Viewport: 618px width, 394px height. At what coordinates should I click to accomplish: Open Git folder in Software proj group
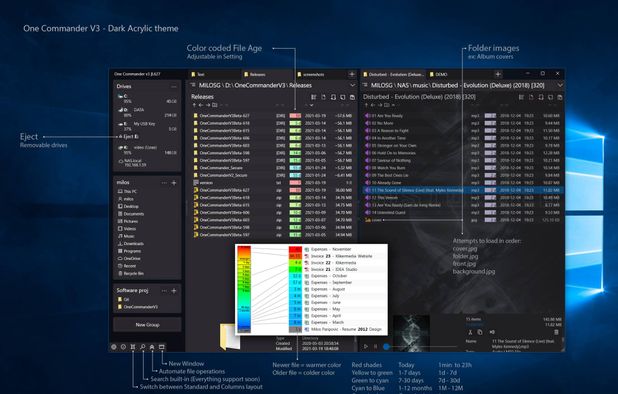tap(124, 299)
